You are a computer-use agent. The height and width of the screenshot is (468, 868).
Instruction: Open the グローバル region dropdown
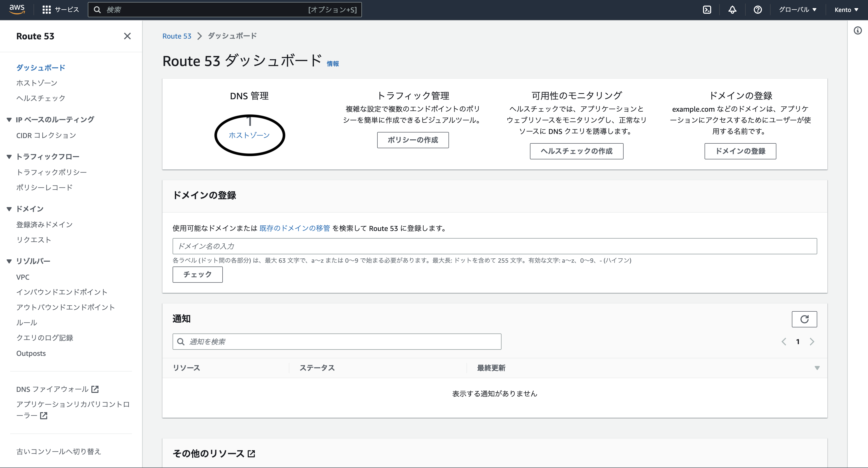click(798, 9)
